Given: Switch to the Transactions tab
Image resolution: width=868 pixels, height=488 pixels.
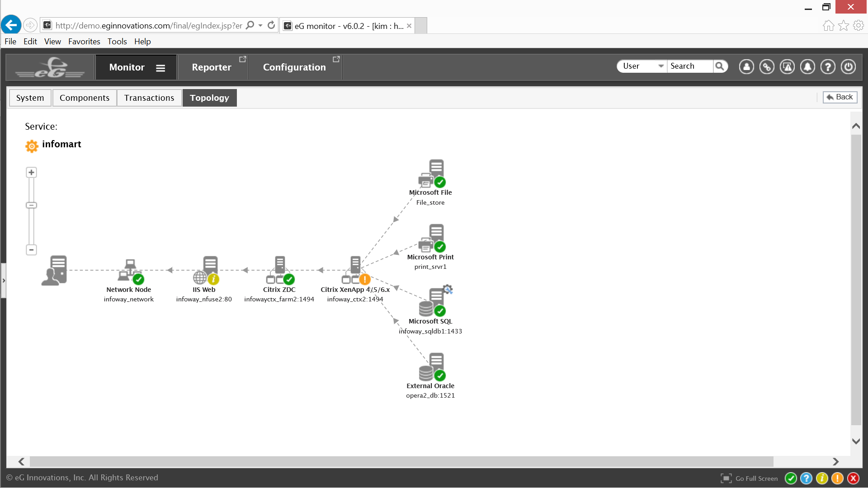Looking at the screenshot, I should (x=149, y=98).
